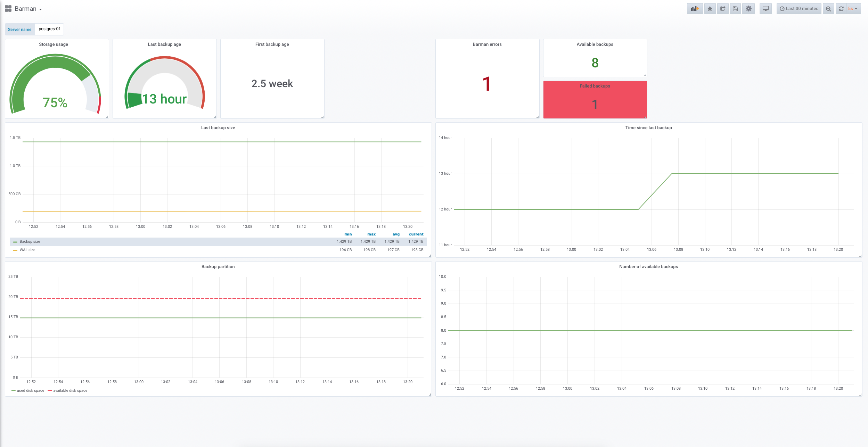Open the Last 30 minutes time picker
The width and height of the screenshot is (868, 447).
click(x=799, y=9)
